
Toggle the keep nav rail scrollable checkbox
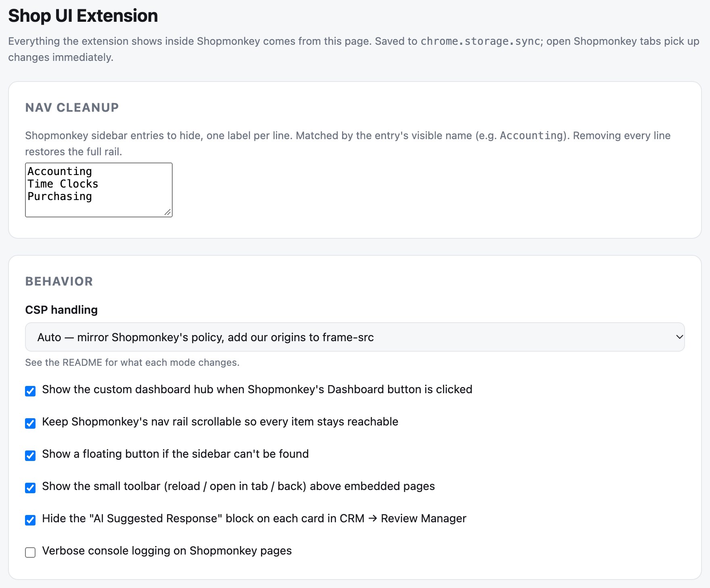[x=30, y=423]
